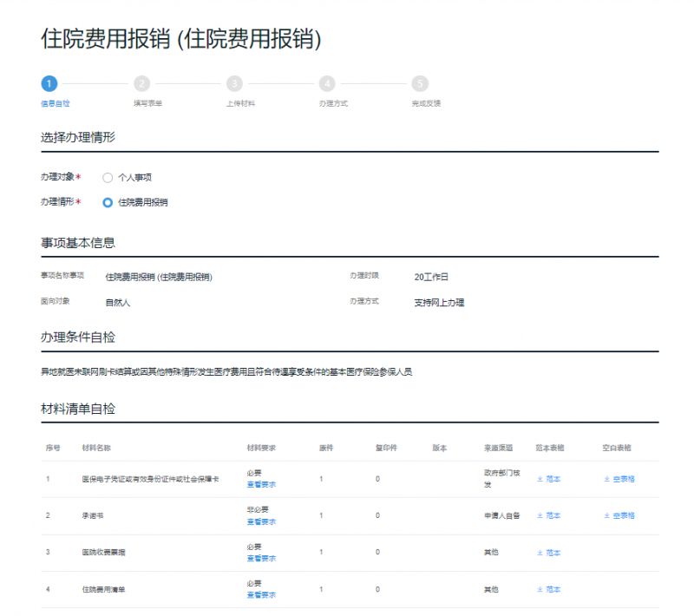Viewport: 694px width, 616px height.
Task: Check 查看要求 for 住院费用清单
Action: click(261, 595)
